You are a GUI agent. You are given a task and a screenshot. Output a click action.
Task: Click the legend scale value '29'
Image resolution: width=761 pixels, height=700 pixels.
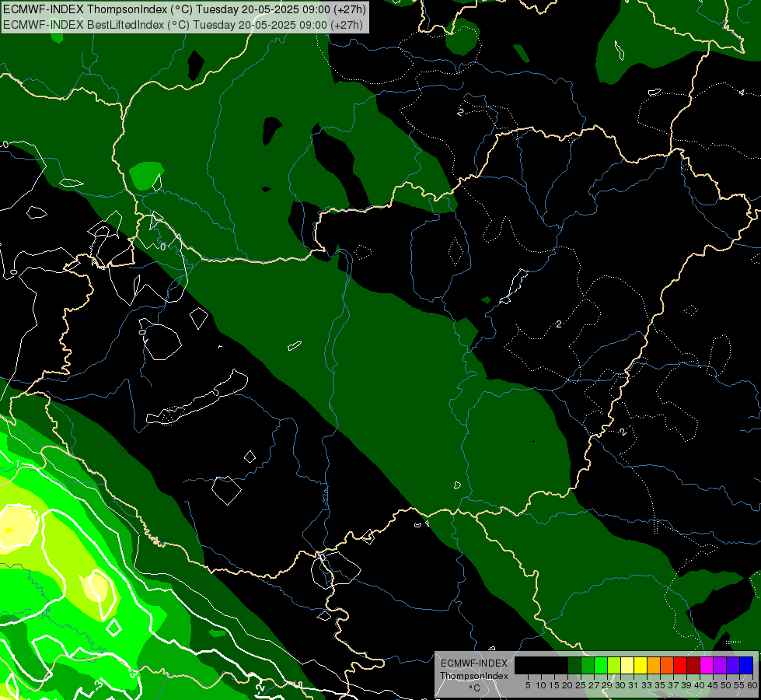tap(607, 685)
